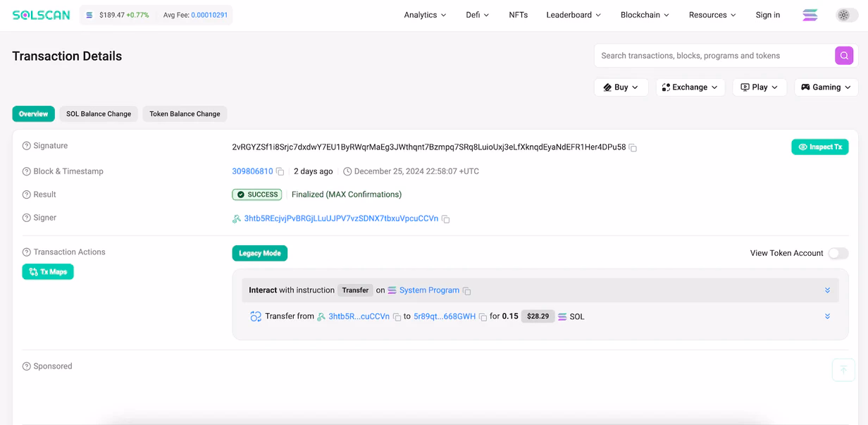Focus the search transactions input field

pos(714,56)
